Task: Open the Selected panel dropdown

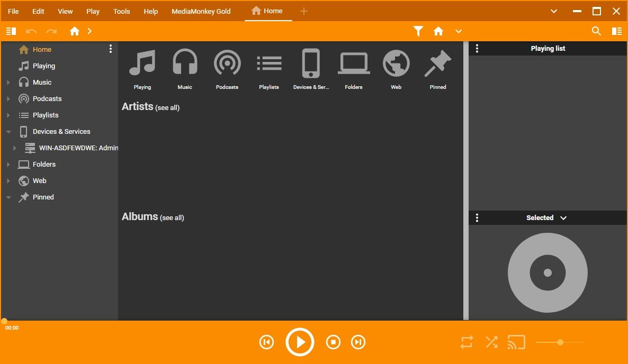Action: pos(563,218)
